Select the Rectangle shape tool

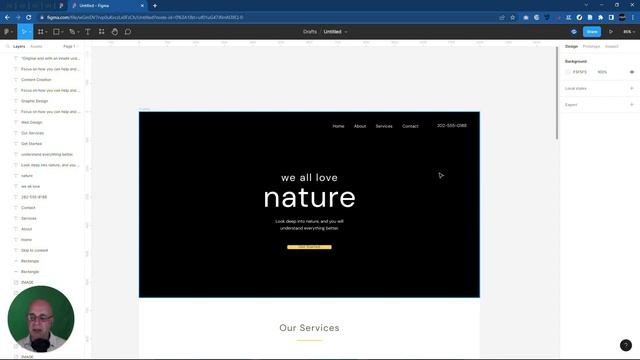coord(56,32)
